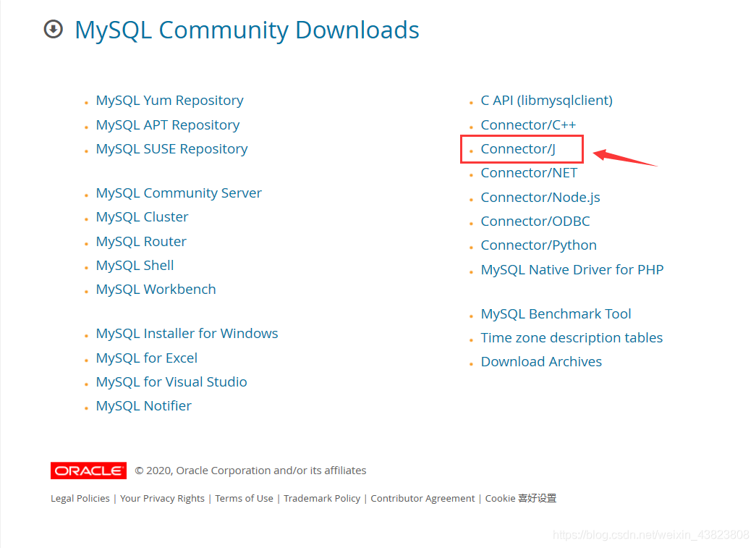This screenshot has height=548, width=756.
Task: Open Your Privacy Rights footer link
Action: coord(163,498)
